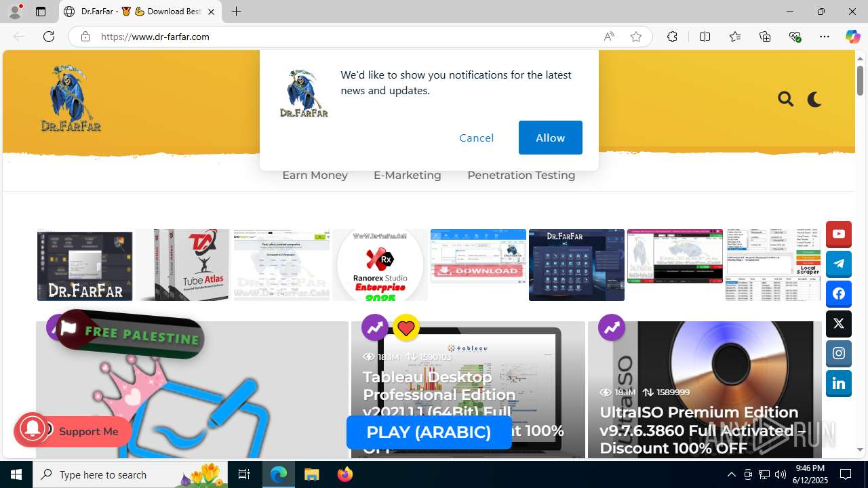Screen dimensions: 868x488
Task: Click the volume speaker tray icon
Action: pos(781,474)
